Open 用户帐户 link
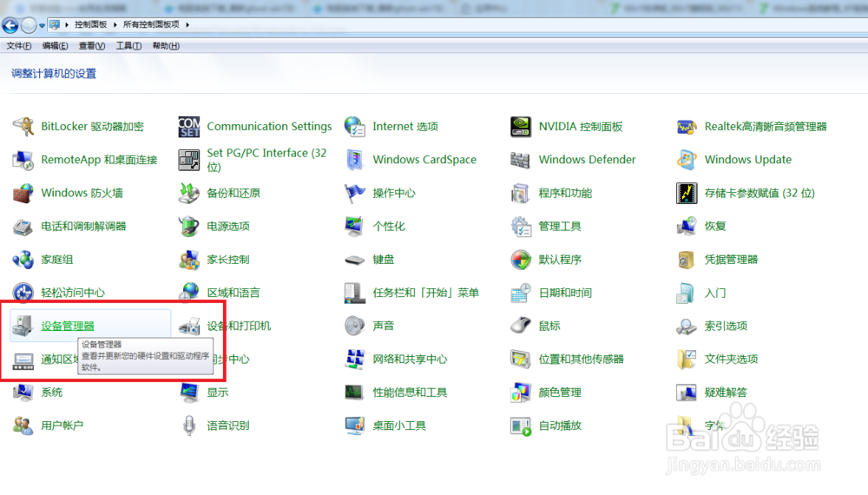Viewport: 868px width, 495px height. (62, 426)
